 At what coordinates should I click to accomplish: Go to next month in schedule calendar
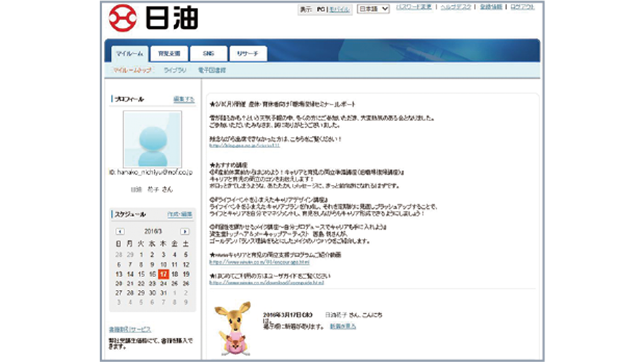185,231
